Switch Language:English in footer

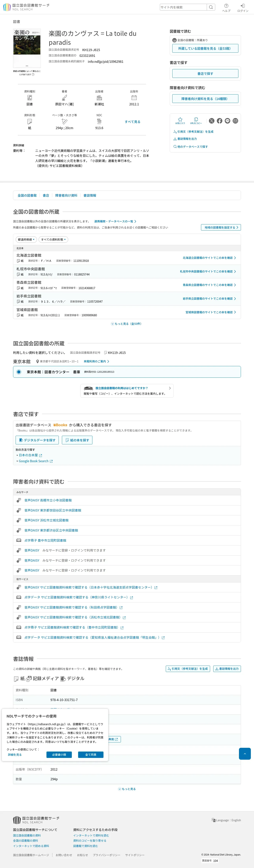(226, 820)
